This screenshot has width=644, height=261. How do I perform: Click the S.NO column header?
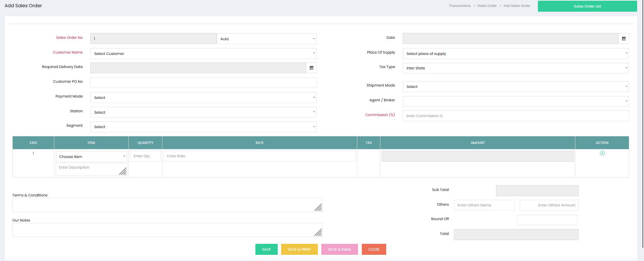[33, 143]
